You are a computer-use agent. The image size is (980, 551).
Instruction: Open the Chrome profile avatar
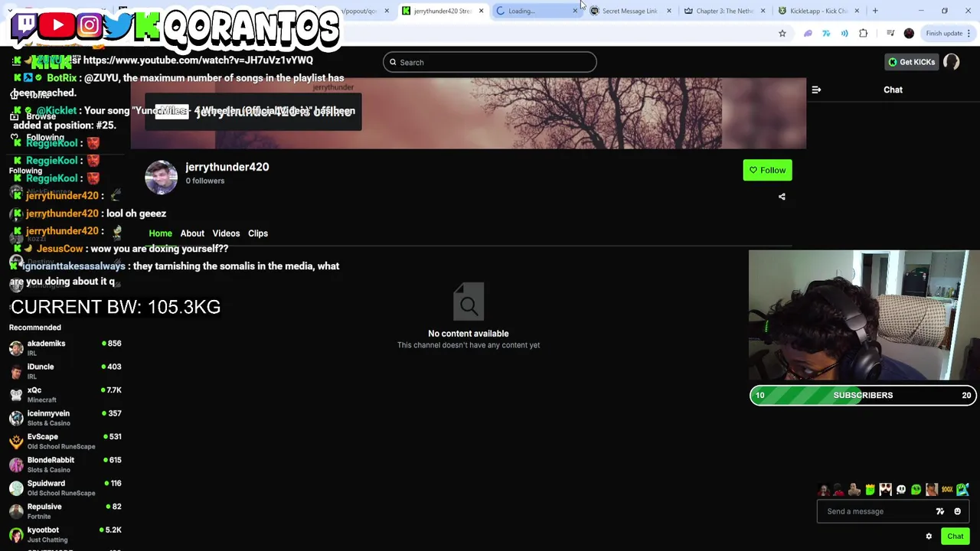coord(909,33)
